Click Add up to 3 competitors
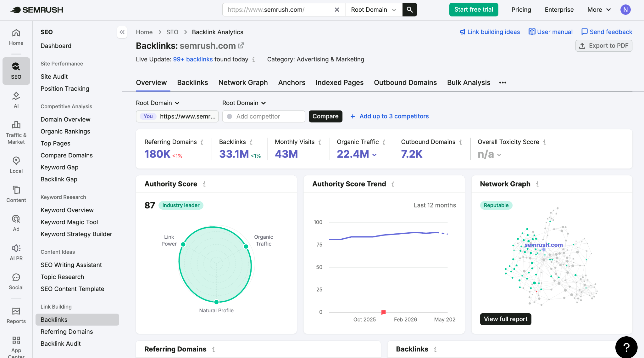Image resolution: width=644 pixels, height=358 pixels. click(x=390, y=116)
